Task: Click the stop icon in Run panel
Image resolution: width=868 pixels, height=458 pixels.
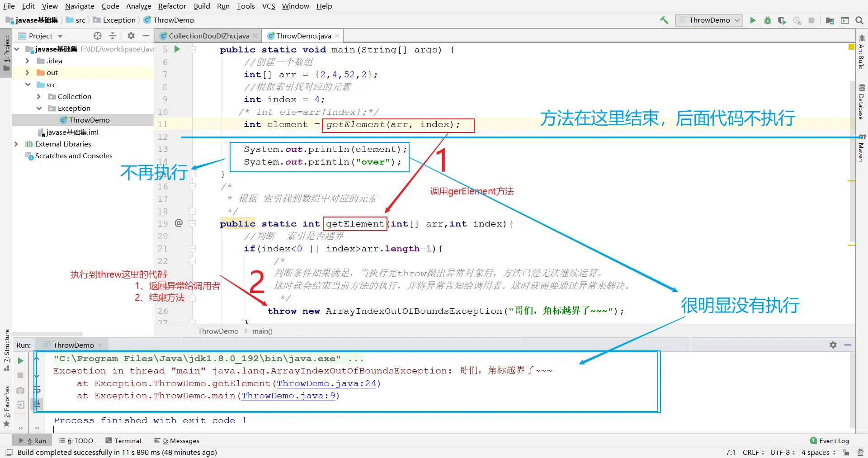Action: coord(20,375)
